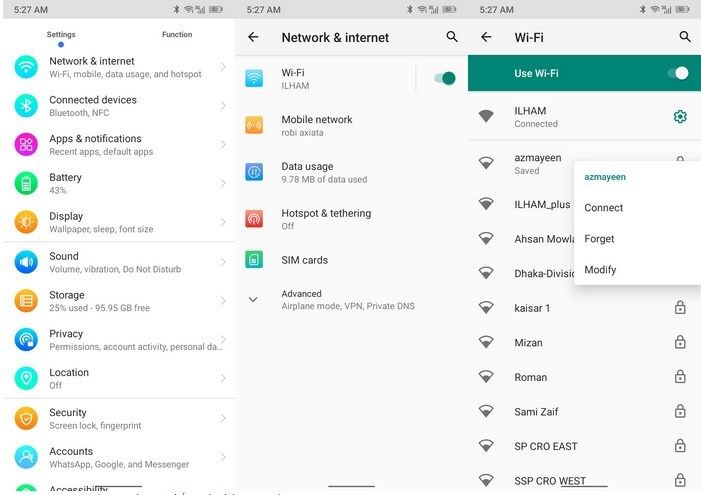The image size is (701, 495).
Task: Tap the Bluetooth Connected devices icon
Action: tap(26, 105)
